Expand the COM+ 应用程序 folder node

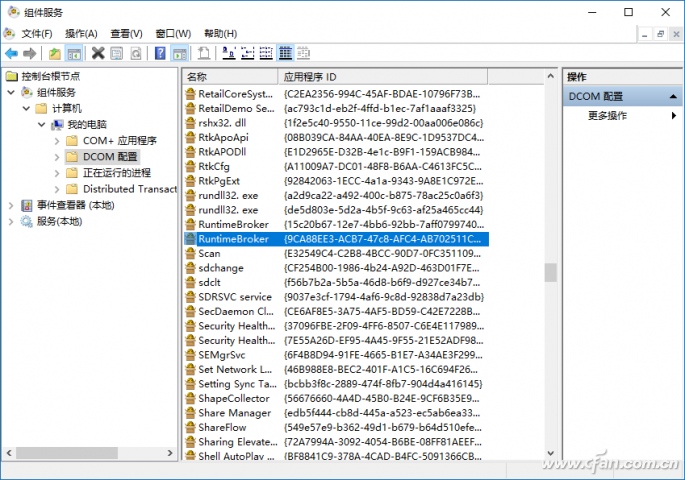(x=57, y=141)
